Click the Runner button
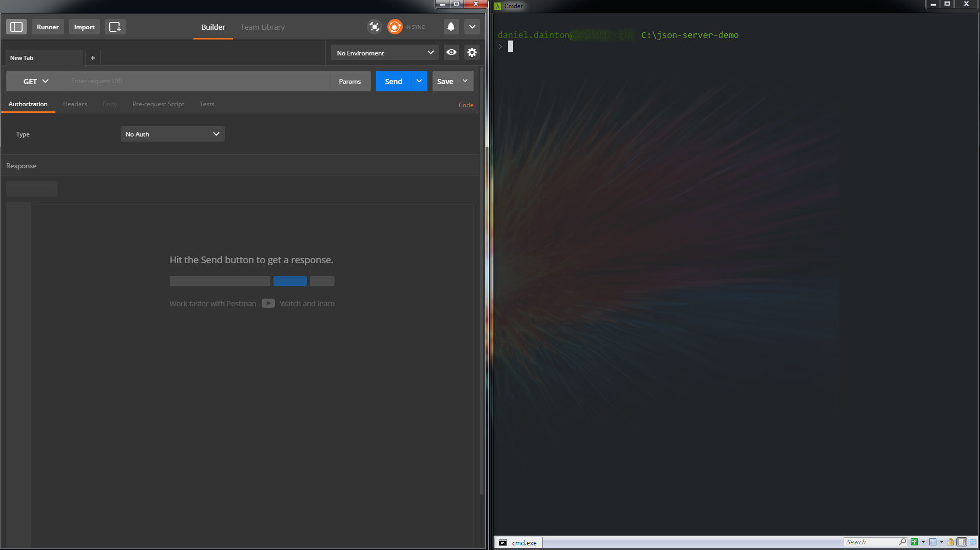Screen dimensions: 980x550 [x=48, y=27]
